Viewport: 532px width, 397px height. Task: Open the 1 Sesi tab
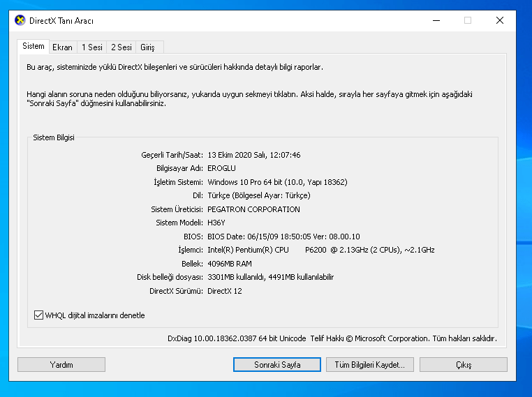pos(92,47)
